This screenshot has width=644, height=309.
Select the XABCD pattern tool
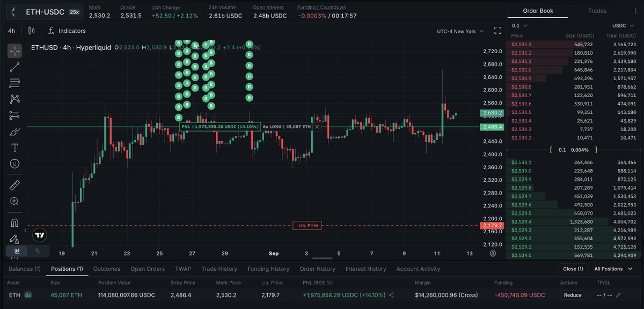[14, 99]
